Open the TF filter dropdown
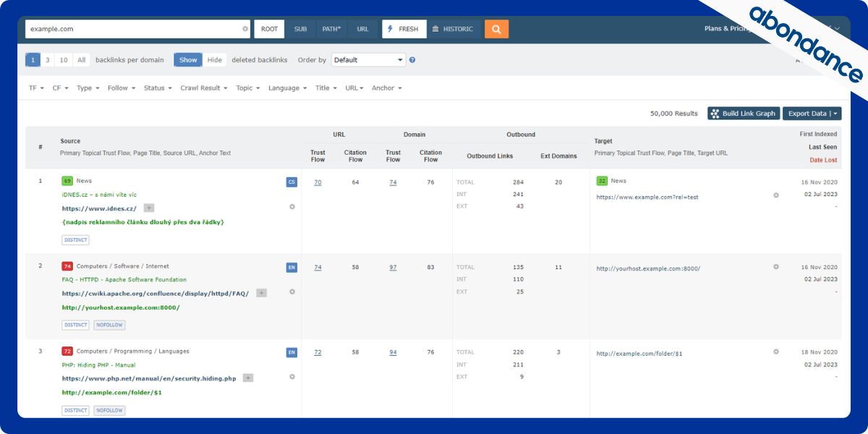Viewport: 868px width, 434px height. [x=35, y=88]
